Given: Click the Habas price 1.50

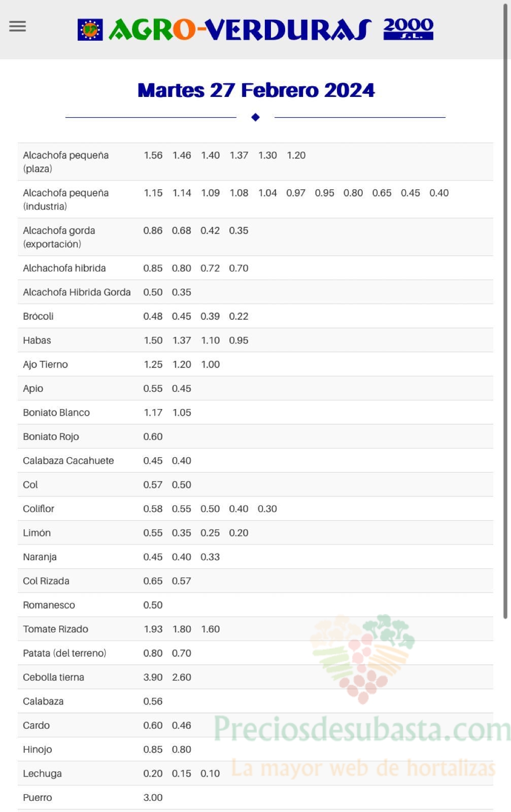Looking at the screenshot, I should pyautogui.click(x=153, y=340).
